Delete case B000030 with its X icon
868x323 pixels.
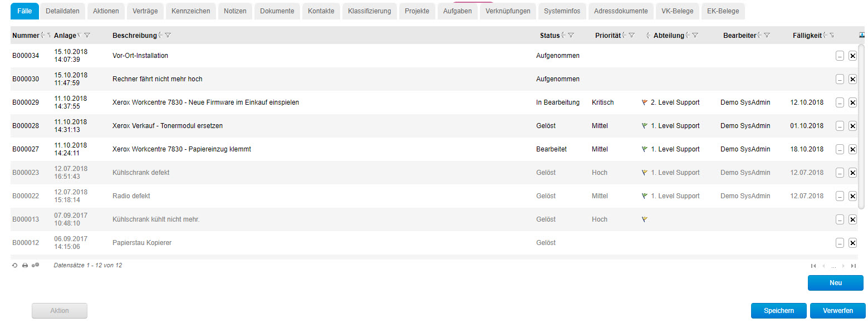tap(852, 79)
